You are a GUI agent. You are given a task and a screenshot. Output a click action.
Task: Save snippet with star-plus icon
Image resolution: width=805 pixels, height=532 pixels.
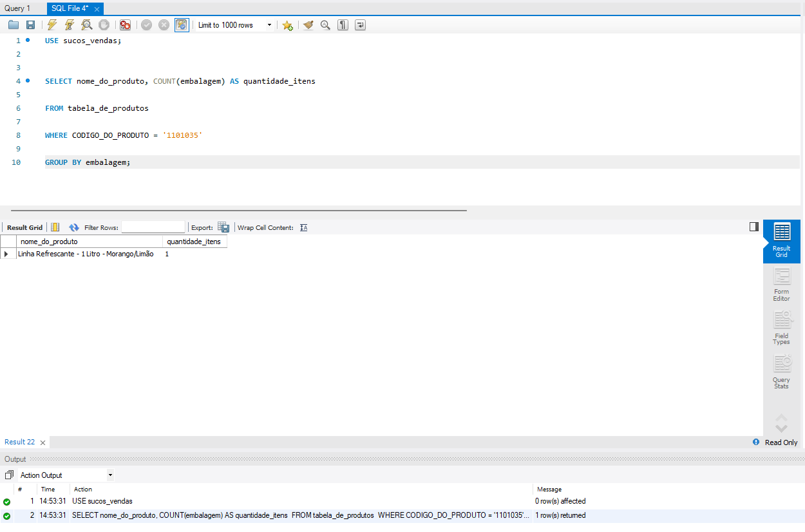(x=287, y=25)
